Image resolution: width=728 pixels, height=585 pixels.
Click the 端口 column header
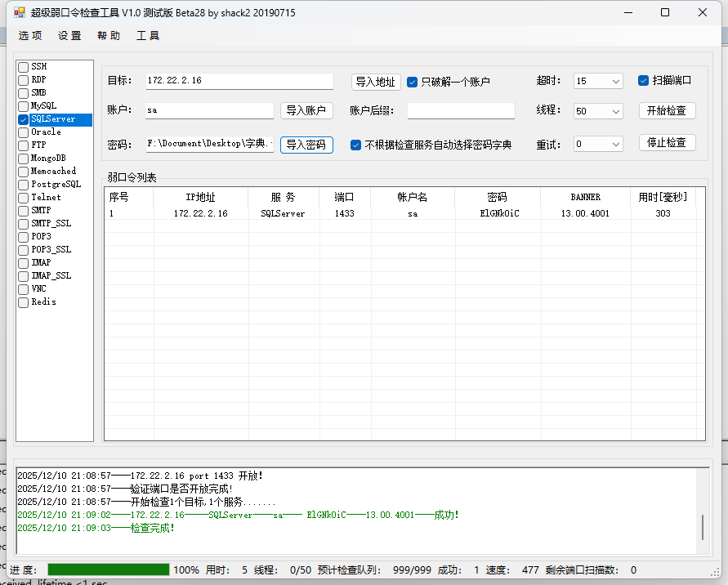[345, 198]
